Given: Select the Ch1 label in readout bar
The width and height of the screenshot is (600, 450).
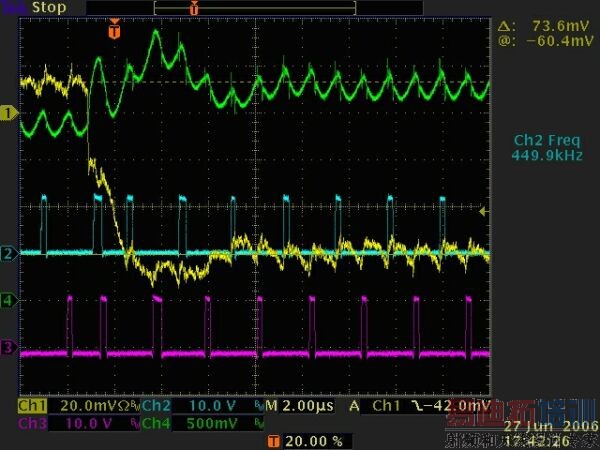Looking at the screenshot, I should coord(32,406).
